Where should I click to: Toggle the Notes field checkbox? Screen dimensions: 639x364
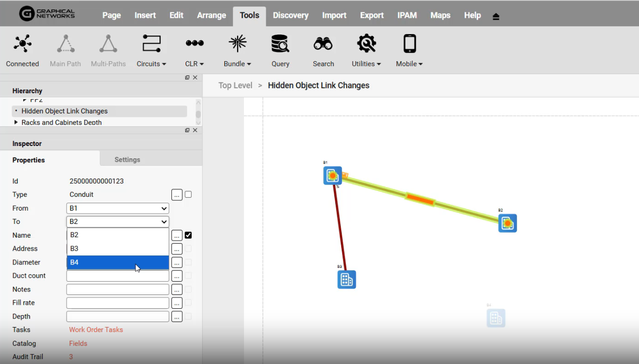point(188,290)
